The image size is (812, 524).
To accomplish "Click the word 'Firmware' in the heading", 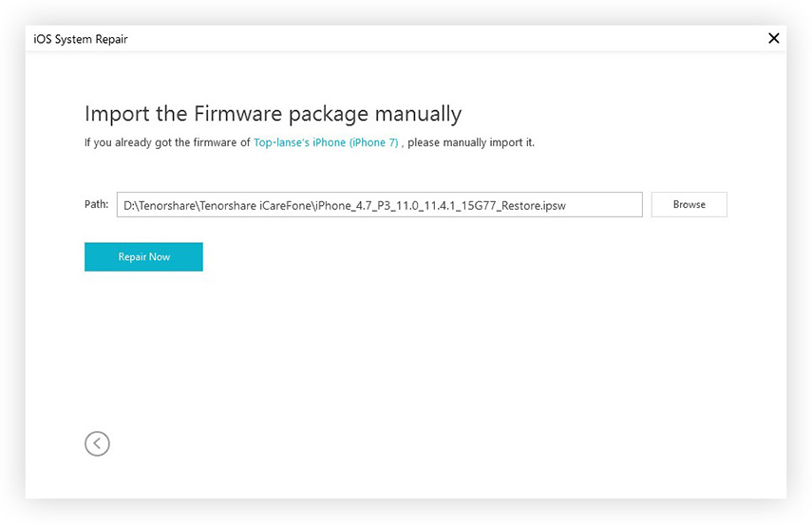I will (x=238, y=114).
